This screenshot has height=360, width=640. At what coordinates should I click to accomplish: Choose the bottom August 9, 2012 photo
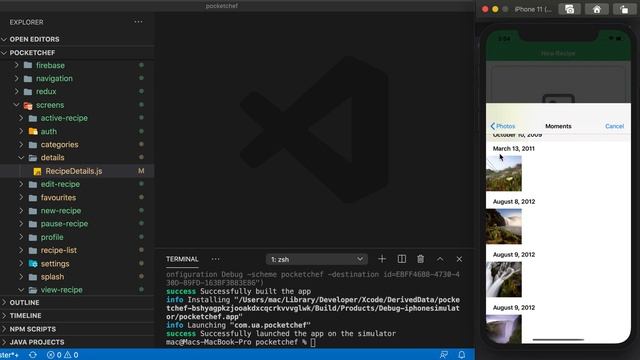click(x=504, y=329)
